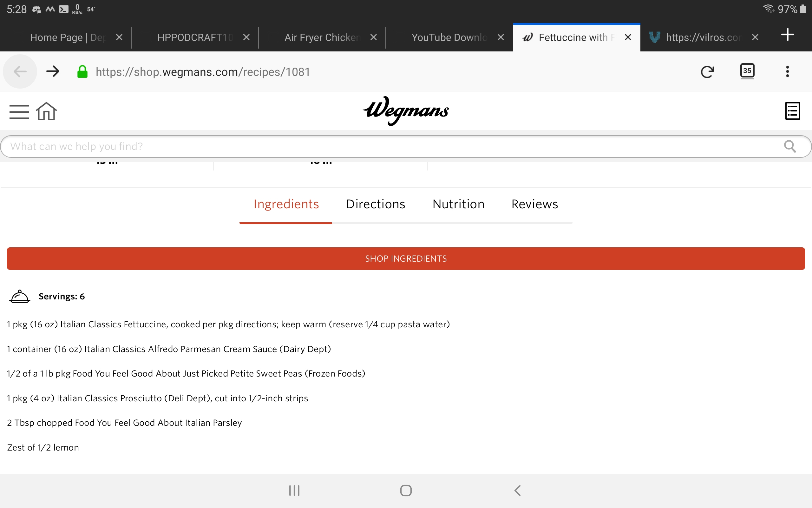Switch to the HPPODCRAFT10 tab
Viewport: 812px width, 508px height.
pyautogui.click(x=195, y=37)
